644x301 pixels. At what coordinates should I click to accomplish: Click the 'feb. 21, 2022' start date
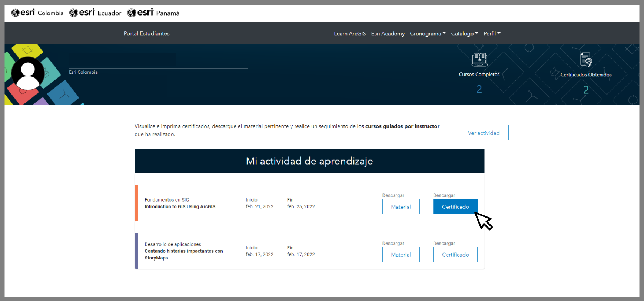(x=259, y=206)
